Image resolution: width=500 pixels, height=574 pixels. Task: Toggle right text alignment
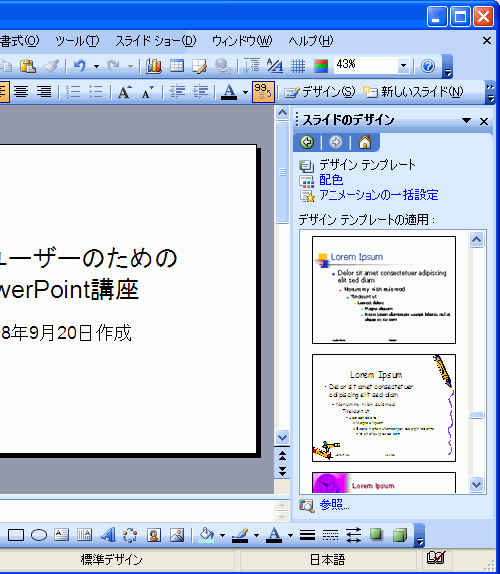point(44,92)
